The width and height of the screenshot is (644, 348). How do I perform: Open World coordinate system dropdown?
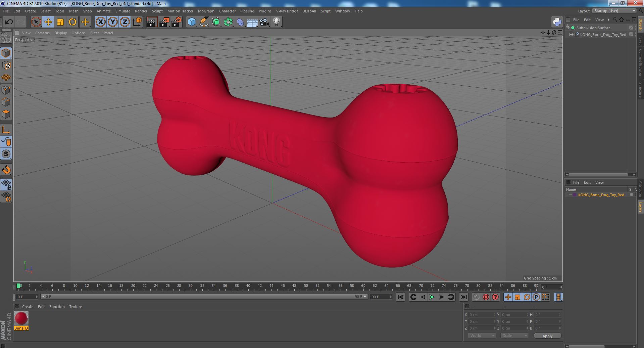click(482, 336)
